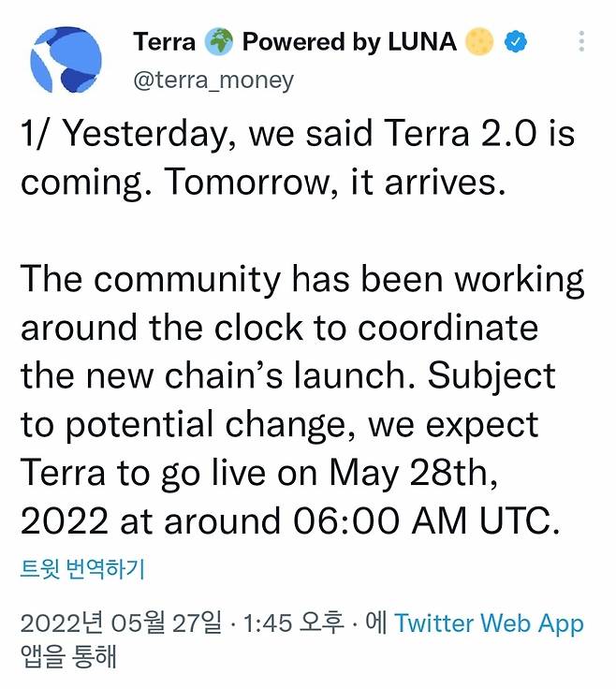Translate the tweet via 트윗 번역하기
This screenshot has height=689, width=616.
[x=82, y=568]
